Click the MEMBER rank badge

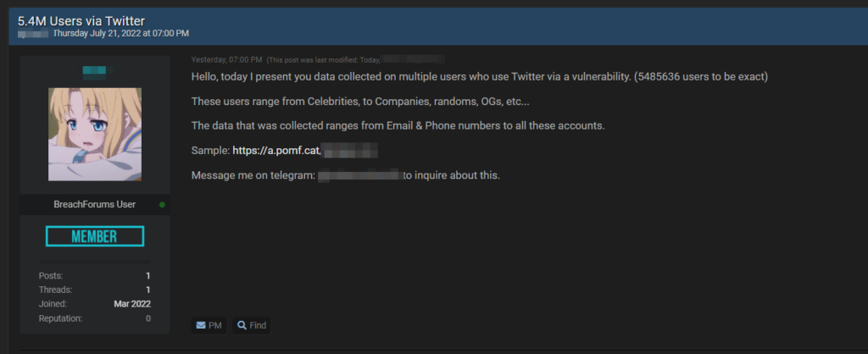94,236
